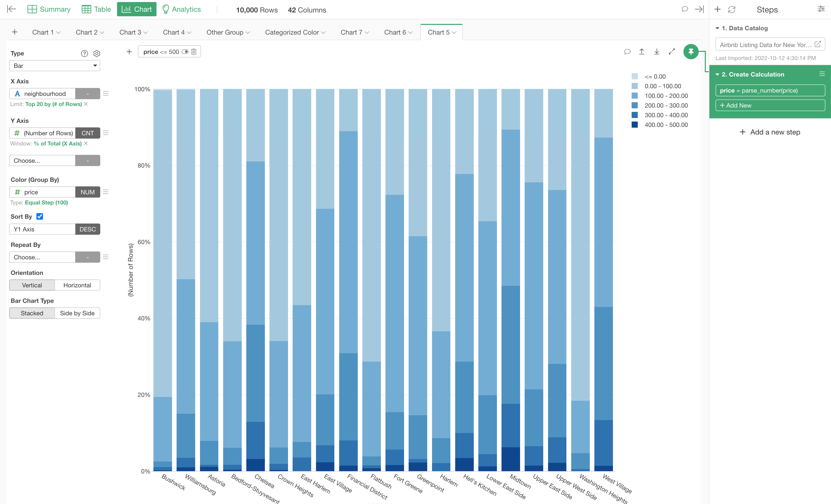Delete the price filter with the trash icon
Viewport: 831px width, 504px height.
(x=194, y=52)
